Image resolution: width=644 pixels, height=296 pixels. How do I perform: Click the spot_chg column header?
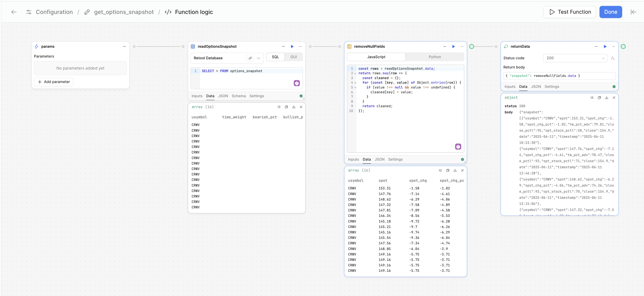[418, 181]
